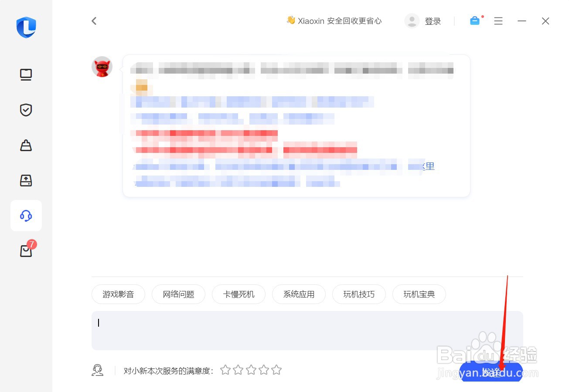Open the transfer to human agent icon
Viewport: 569px width, 392px height.
pyautogui.click(x=98, y=370)
